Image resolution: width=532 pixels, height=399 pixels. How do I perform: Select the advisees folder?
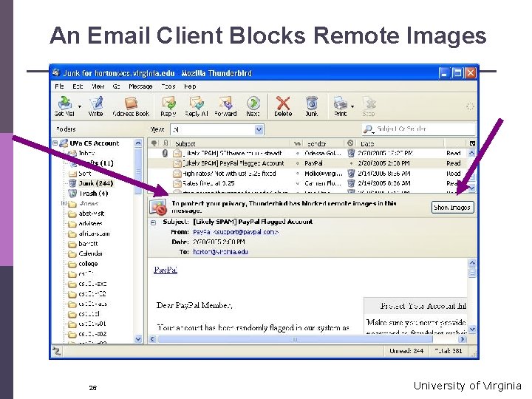click(x=90, y=224)
